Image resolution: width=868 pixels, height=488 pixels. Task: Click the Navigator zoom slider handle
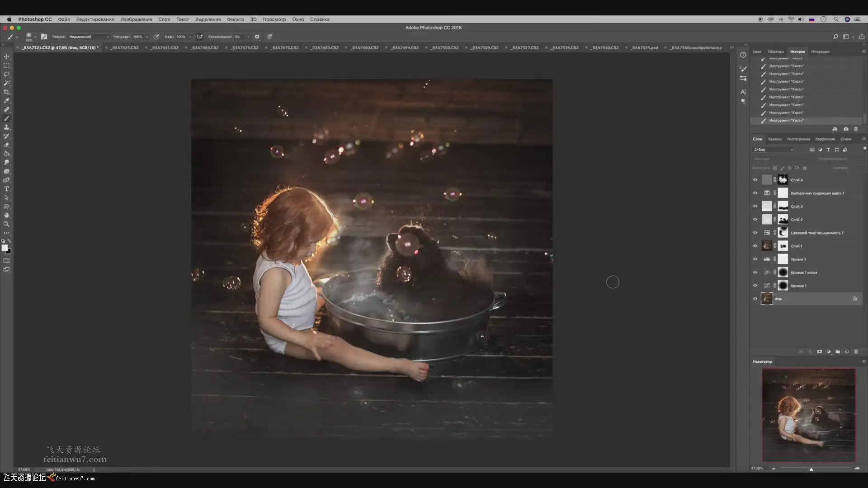811,469
